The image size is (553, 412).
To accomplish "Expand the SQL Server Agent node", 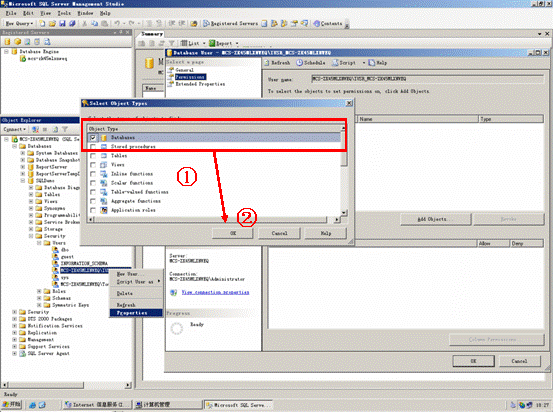I will click(14, 353).
